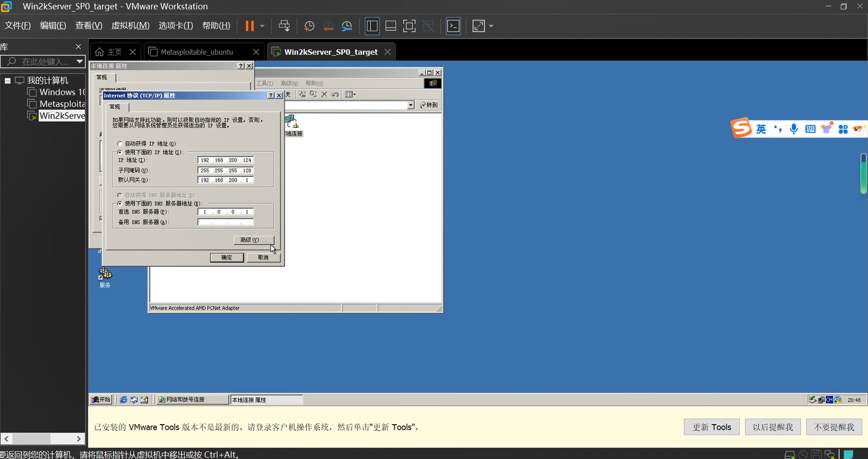Click the 高级(V)... button
This screenshot has width=868, height=459.
point(253,240)
